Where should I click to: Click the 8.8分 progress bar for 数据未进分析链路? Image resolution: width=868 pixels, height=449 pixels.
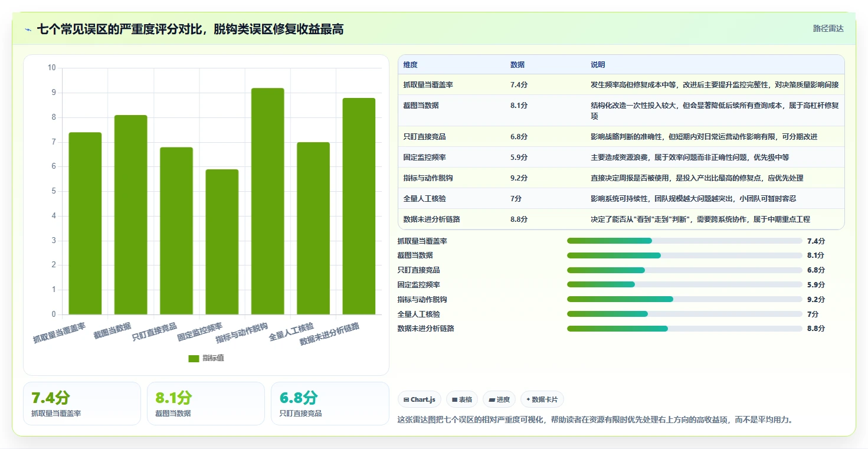pos(684,329)
